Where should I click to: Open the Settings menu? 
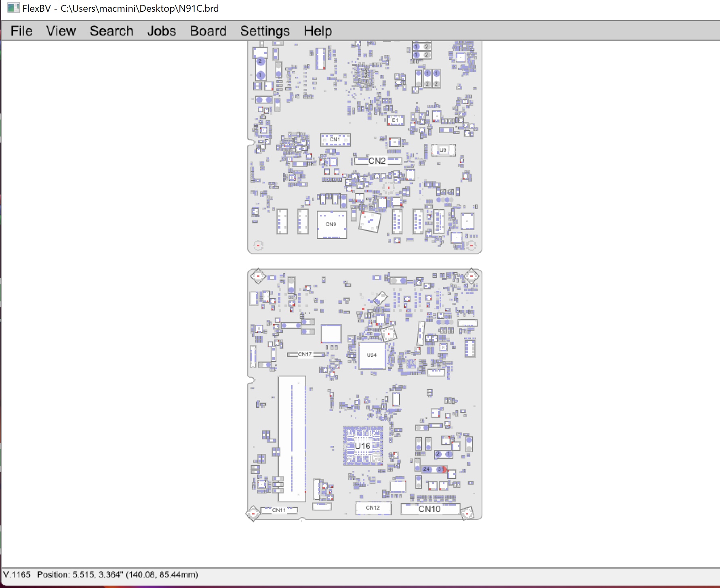coord(265,31)
